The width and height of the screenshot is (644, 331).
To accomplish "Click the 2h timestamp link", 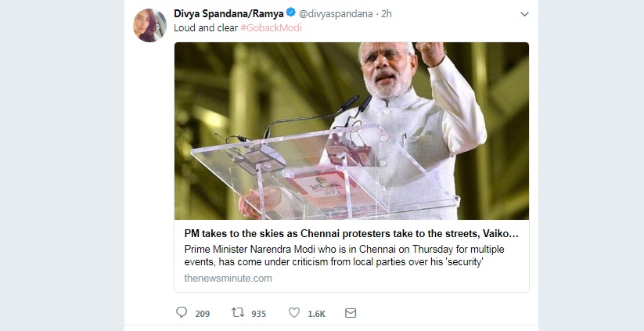I will [x=387, y=14].
